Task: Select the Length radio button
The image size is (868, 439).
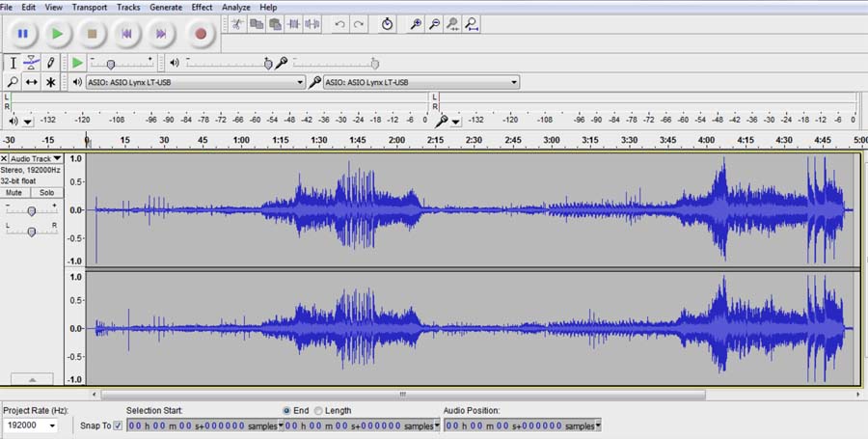Action: pyautogui.click(x=318, y=411)
